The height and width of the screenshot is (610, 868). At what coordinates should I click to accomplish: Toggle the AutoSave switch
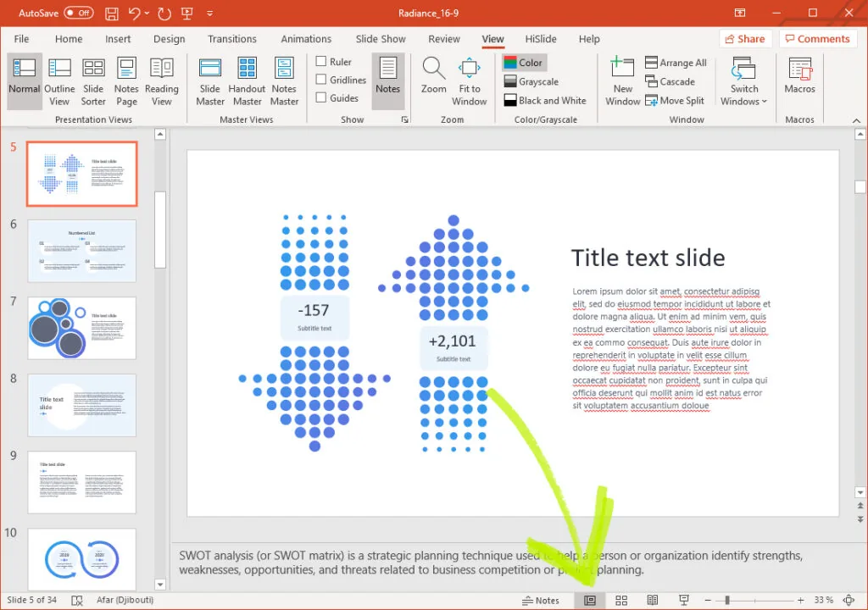tap(79, 13)
